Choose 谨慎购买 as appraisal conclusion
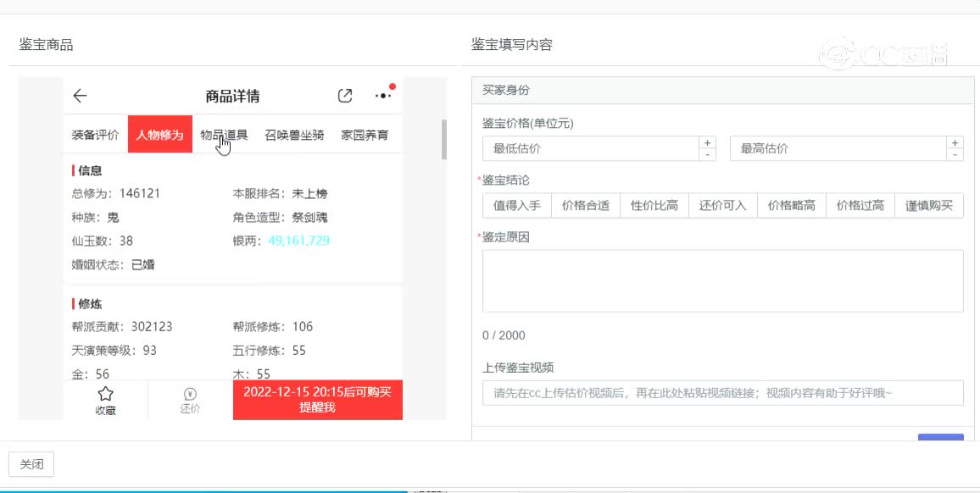The width and height of the screenshot is (980, 493). [x=929, y=206]
